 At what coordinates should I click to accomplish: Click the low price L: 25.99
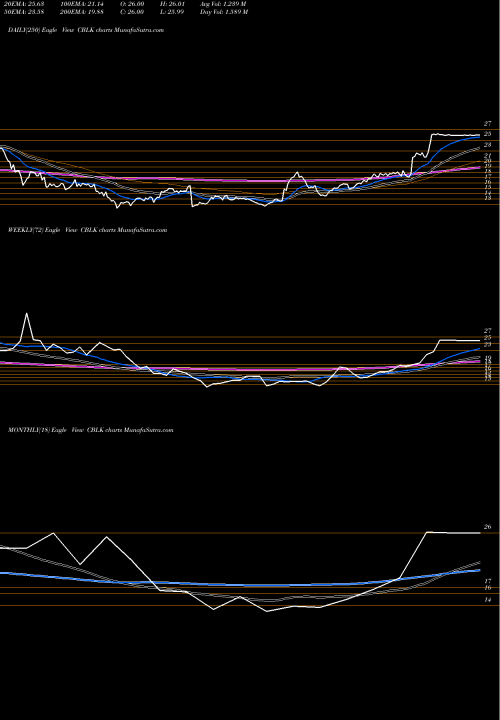click(x=172, y=12)
